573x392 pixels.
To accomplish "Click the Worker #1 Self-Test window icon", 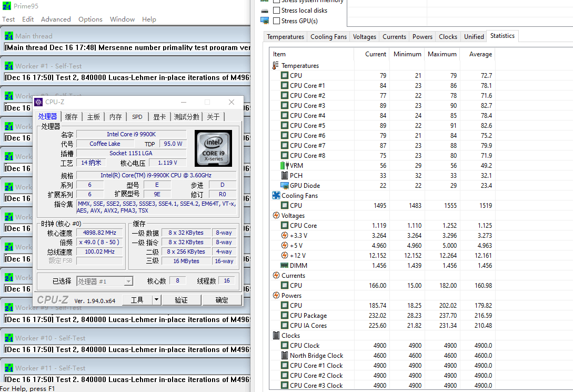I will pos(9,66).
